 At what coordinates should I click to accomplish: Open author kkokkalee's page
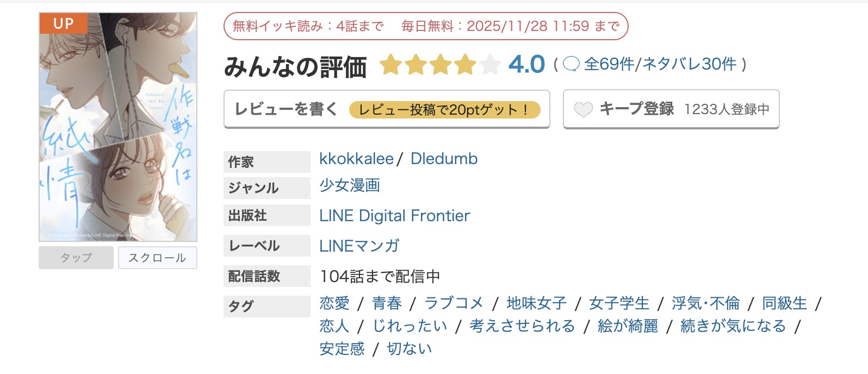356,159
